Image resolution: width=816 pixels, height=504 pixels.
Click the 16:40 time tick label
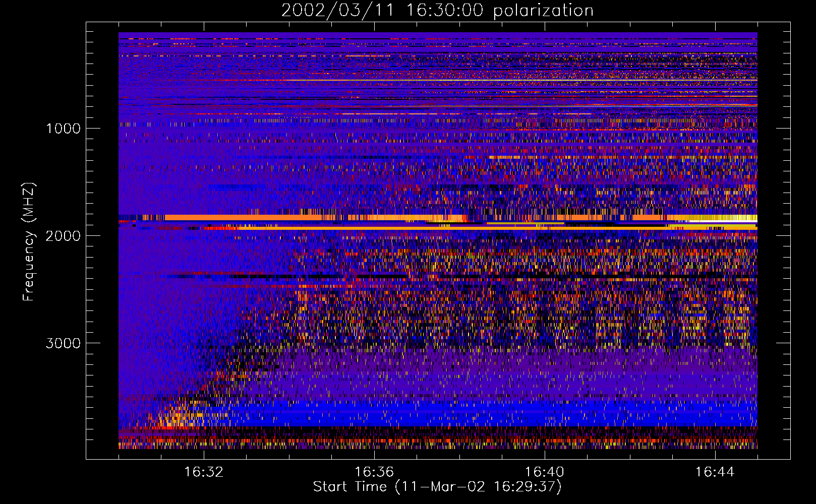pos(545,472)
